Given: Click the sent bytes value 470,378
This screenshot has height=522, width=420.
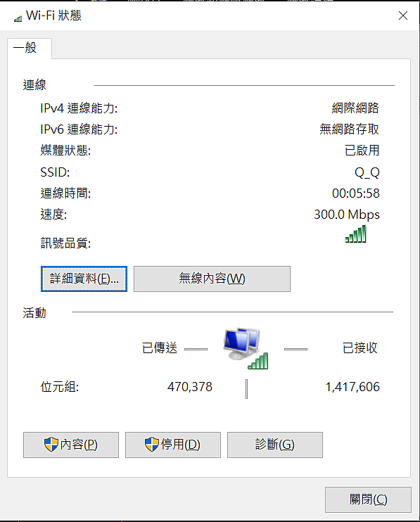Looking at the screenshot, I should (190, 387).
